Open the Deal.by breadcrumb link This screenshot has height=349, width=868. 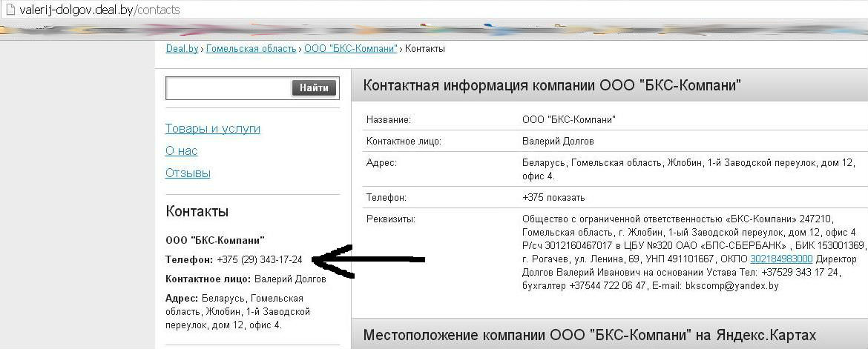click(182, 49)
